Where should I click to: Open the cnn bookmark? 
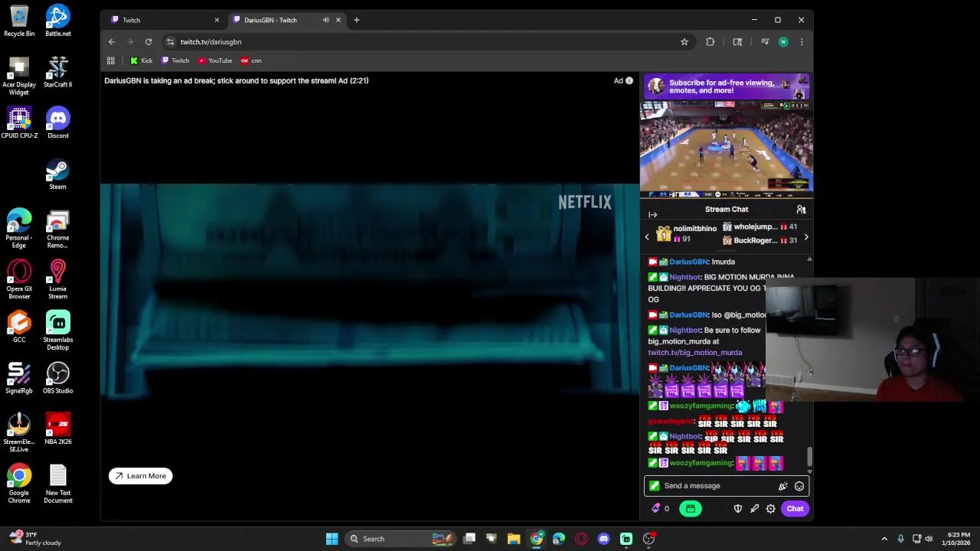(251, 60)
